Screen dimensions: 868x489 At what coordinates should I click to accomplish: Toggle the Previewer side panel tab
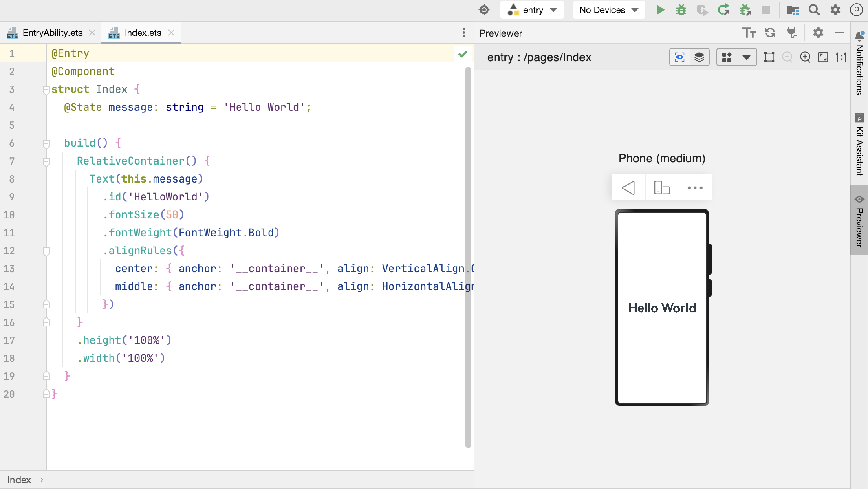859,220
